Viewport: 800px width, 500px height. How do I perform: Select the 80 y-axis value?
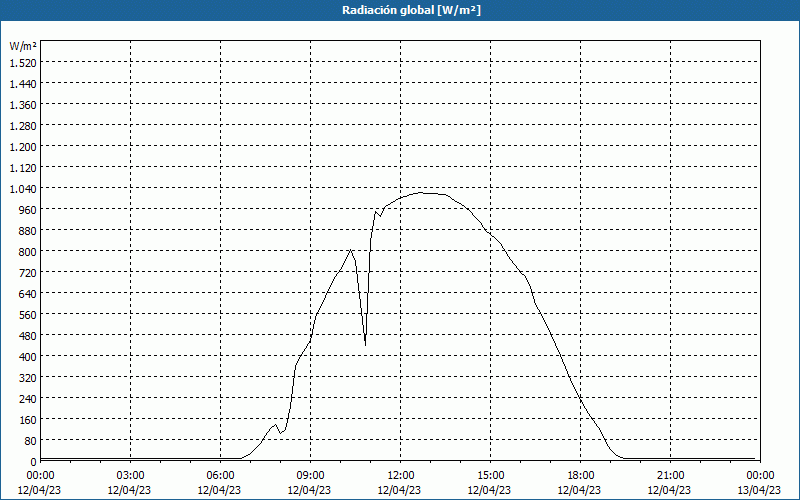click(x=31, y=441)
